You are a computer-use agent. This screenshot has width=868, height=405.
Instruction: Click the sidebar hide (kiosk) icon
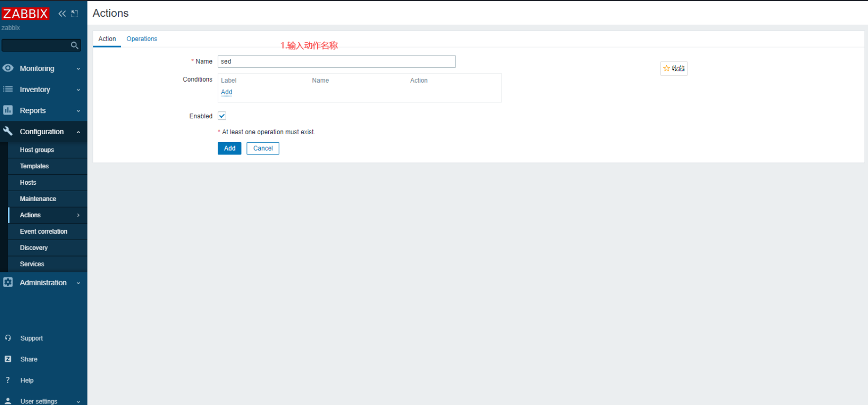(75, 13)
